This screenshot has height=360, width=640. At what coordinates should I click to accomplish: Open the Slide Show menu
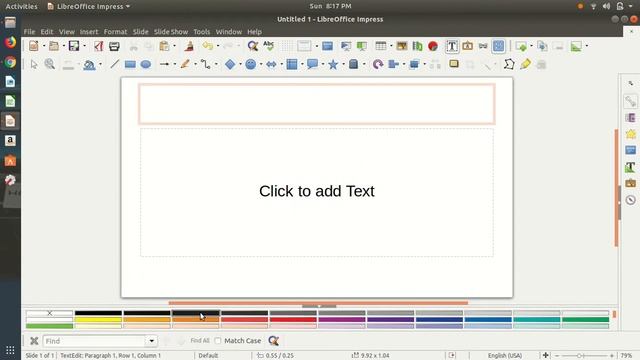[x=171, y=31]
